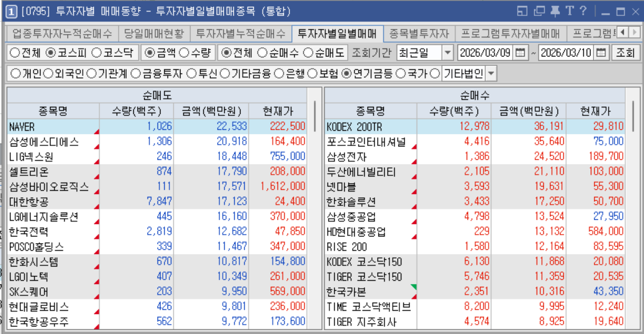The height and width of the screenshot is (334, 644).
Task: Open font settings T icon
Action: [569, 11]
